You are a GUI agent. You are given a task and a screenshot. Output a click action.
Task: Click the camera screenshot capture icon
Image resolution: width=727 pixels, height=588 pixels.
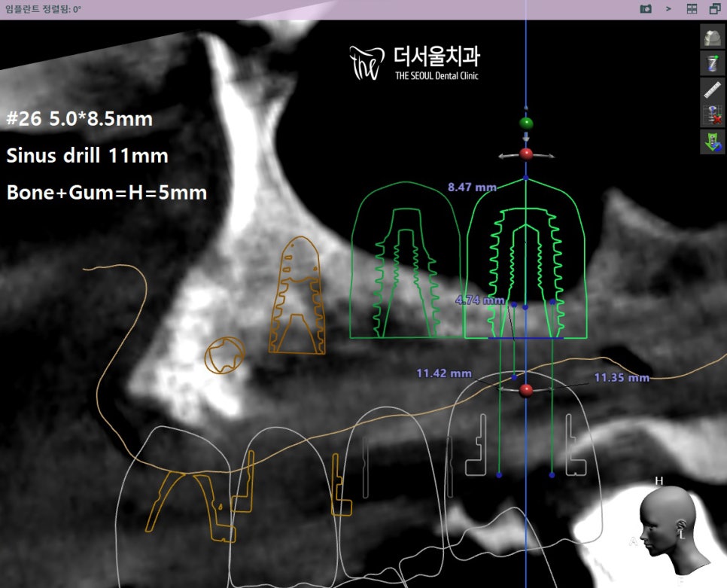click(x=646, y=9)
